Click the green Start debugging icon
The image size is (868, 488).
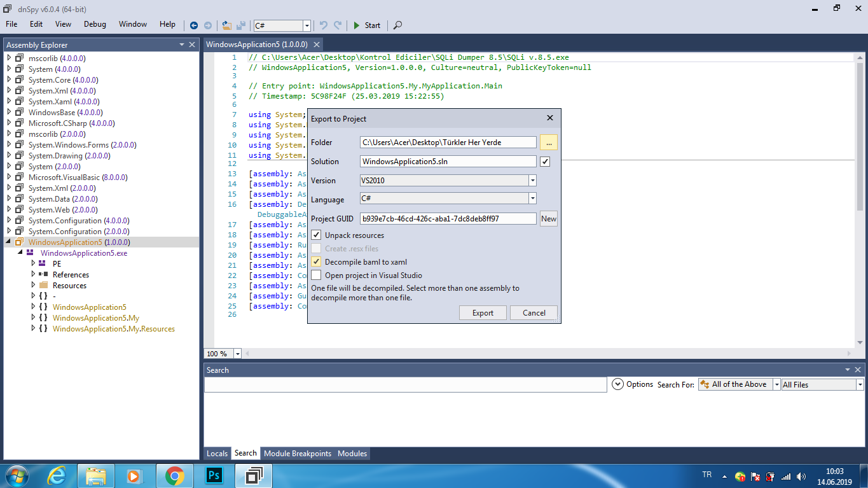coord(357,25)
